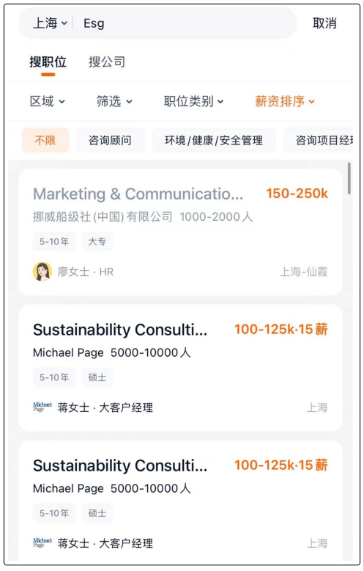Select the 咨询顾问 category chip

(x=110, y=140)
